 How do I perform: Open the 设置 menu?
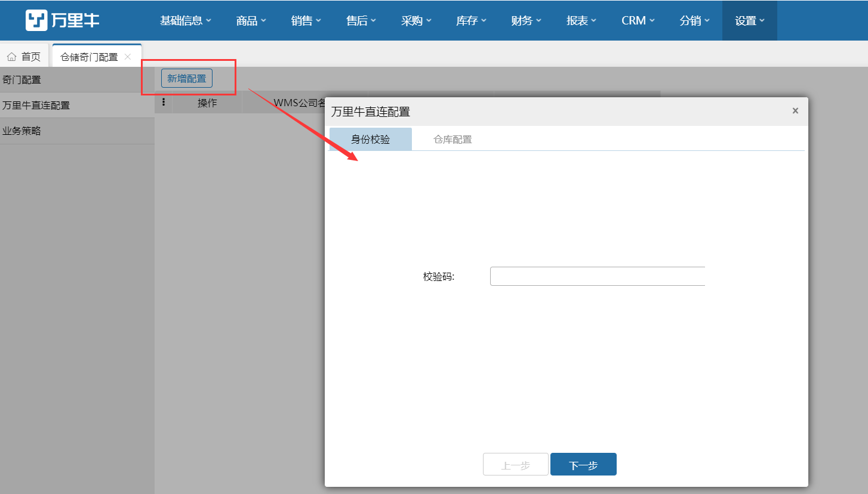pos(750,20)
